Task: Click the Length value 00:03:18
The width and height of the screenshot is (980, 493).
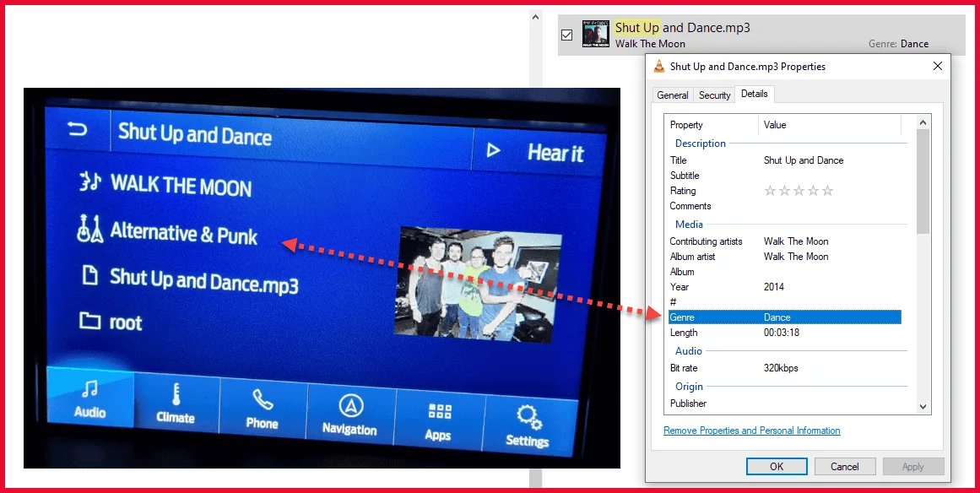Action: pyautogui.click(x=782, y=333)
